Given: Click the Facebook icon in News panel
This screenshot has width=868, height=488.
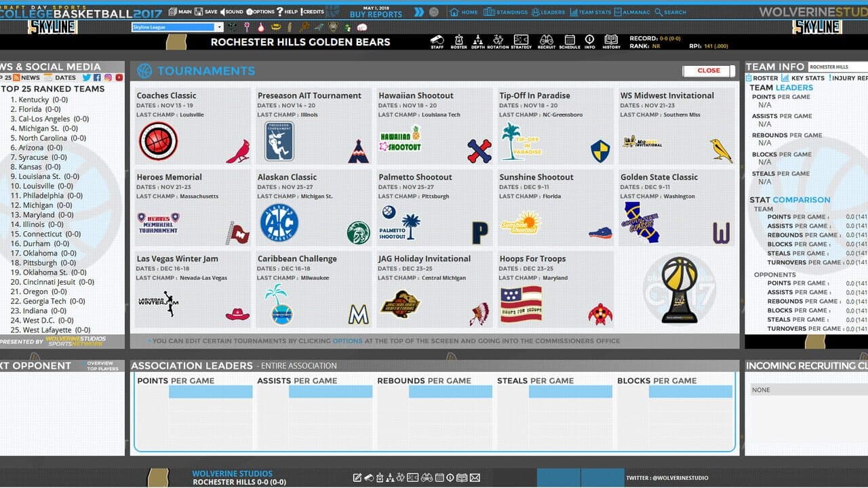Looking at the screenshot, I should 98,78.
